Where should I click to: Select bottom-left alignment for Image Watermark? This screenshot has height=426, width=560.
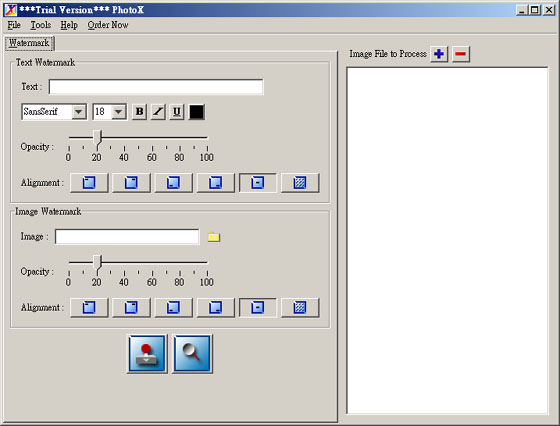(173, 307)
